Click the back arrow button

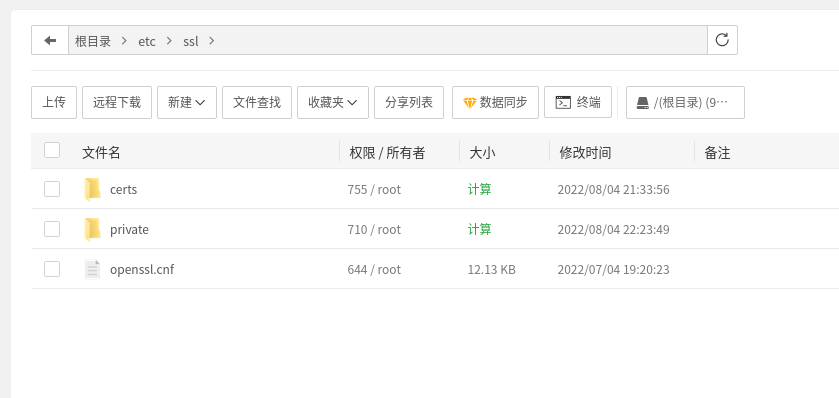pyautogui.click(x=50, y=40)
